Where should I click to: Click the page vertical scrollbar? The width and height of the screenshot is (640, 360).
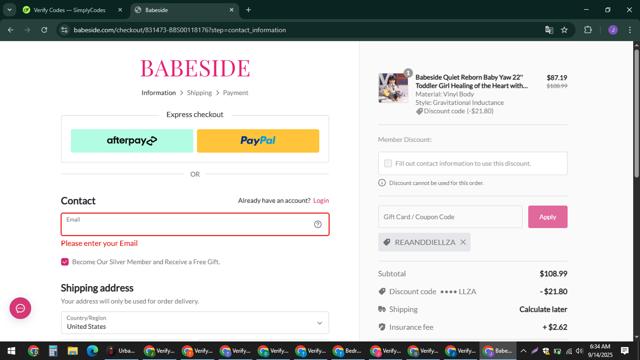coord(636,113)
